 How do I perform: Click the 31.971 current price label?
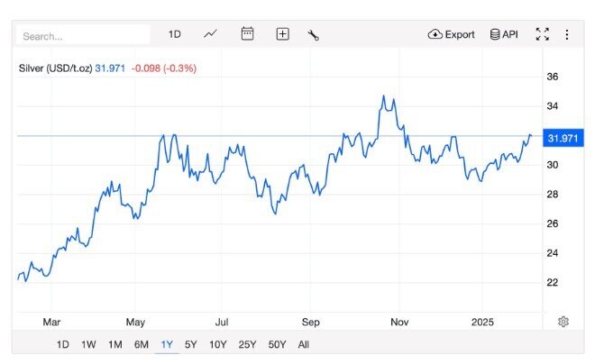pyautogui.click(x=563, y=138)
